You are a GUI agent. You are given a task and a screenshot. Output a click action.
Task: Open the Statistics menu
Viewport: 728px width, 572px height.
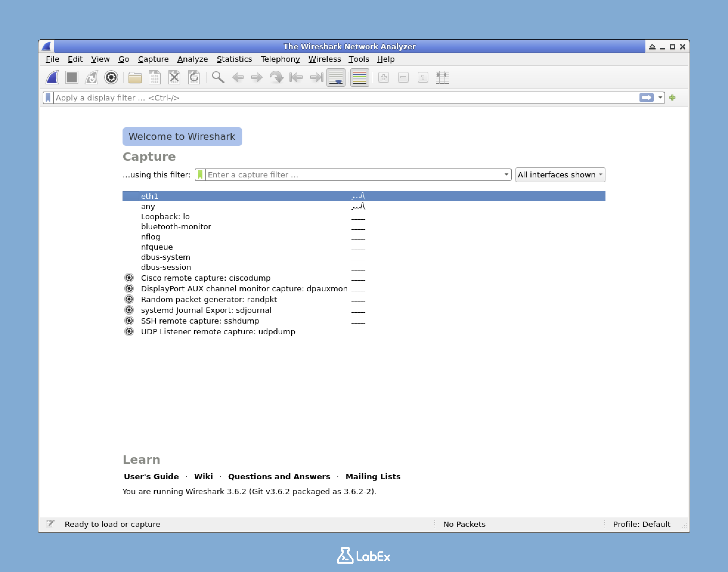tap(234, 59)
